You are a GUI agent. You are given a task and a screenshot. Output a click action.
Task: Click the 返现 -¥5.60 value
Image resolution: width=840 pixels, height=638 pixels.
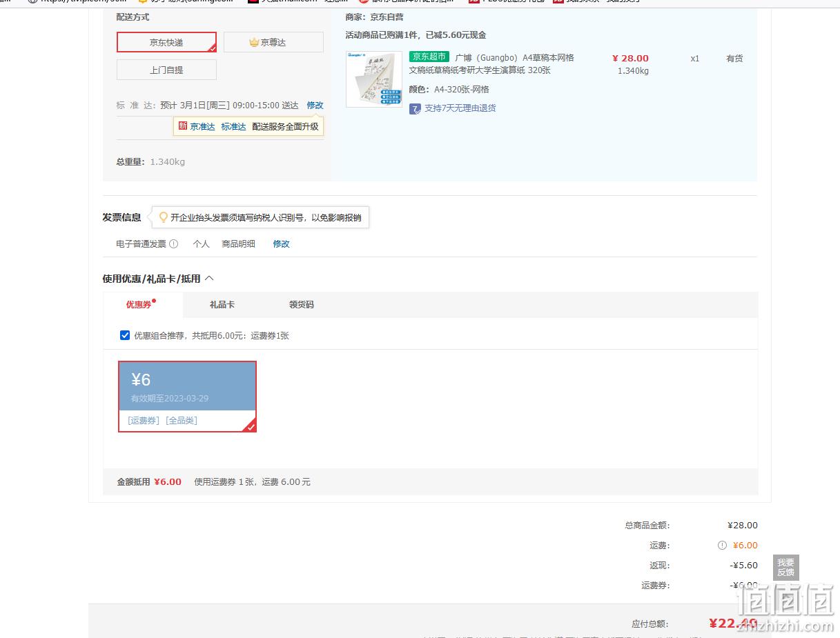[x=744, y=566]
